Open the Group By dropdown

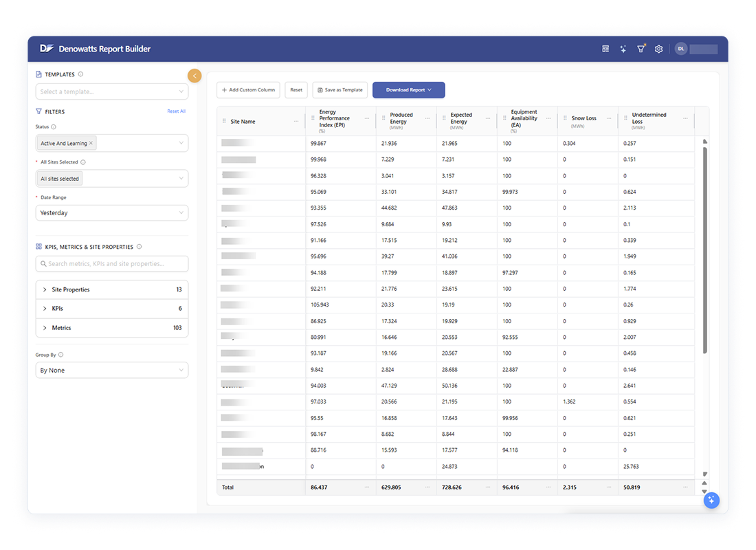111,371
